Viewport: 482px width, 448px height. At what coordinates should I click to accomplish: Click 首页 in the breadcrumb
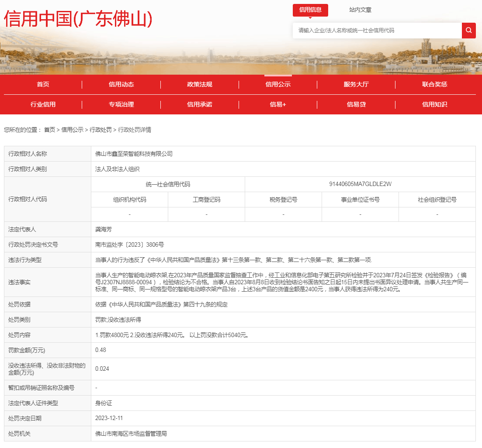coord(49,130)
